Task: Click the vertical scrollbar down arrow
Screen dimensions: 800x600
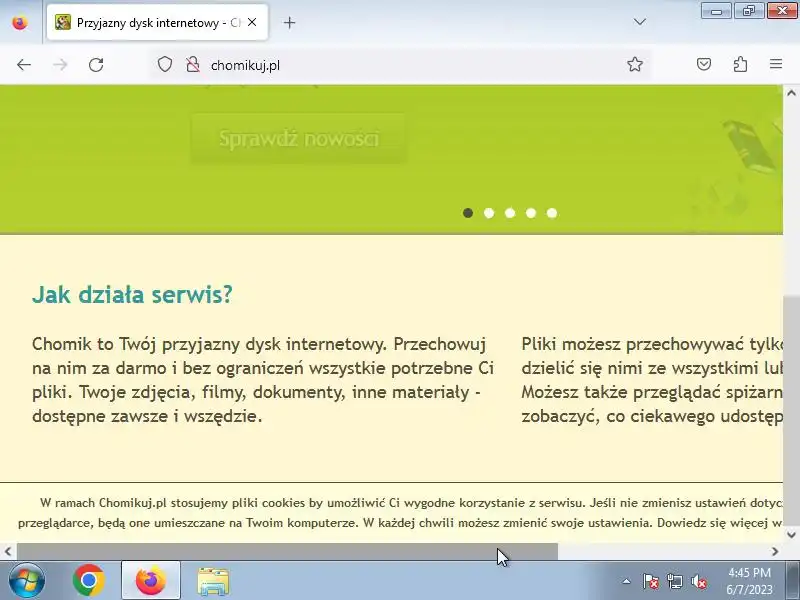Action: [791, 535]
